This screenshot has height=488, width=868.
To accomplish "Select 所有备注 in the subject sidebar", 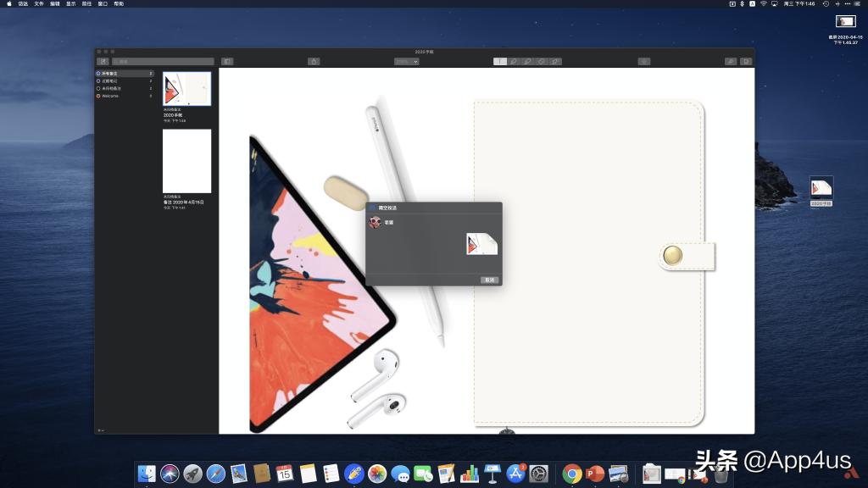I will point(124,73).
